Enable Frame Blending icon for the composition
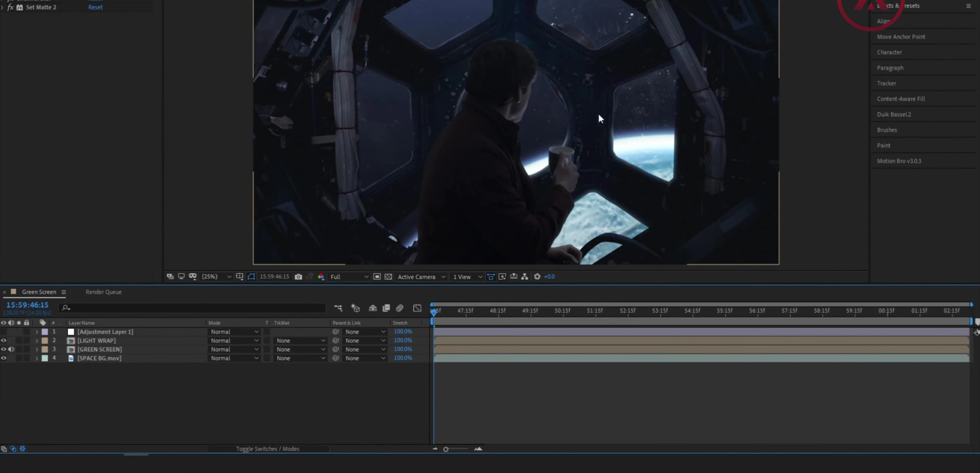Screen dimensions: 980x473 (x=386, y=308)
